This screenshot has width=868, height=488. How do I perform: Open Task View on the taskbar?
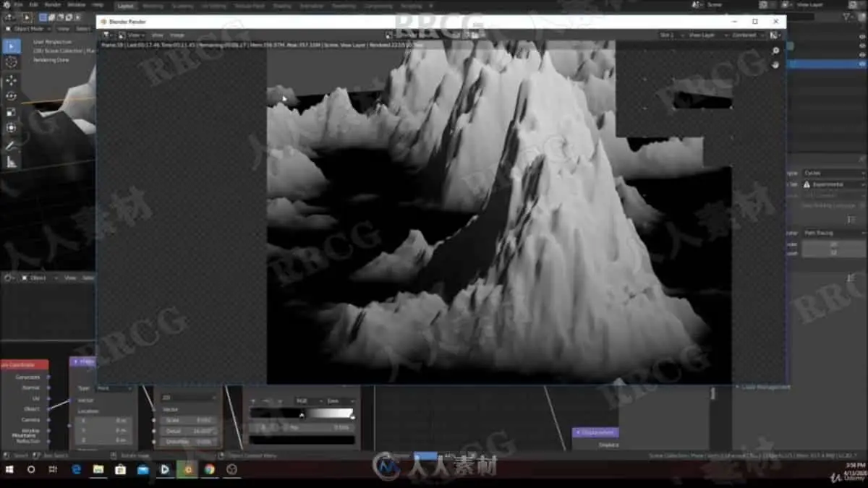click(54, 469)
